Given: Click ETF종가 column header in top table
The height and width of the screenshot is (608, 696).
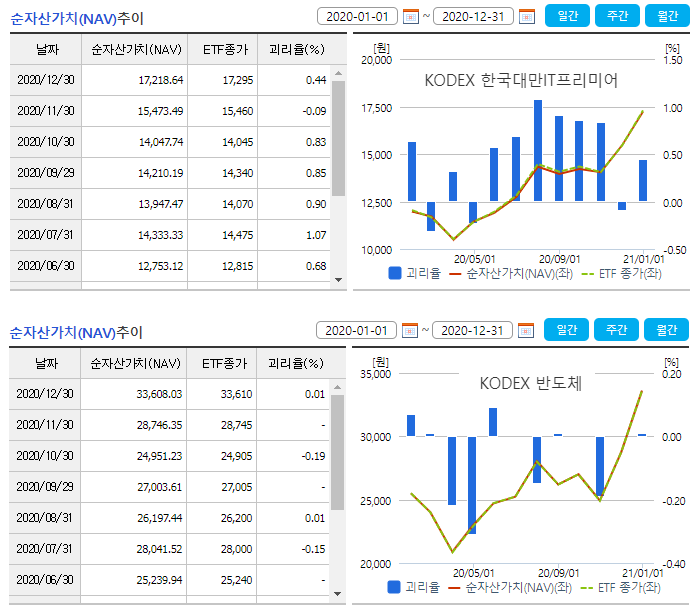Looking at the screenshot, I should [223, 50].
